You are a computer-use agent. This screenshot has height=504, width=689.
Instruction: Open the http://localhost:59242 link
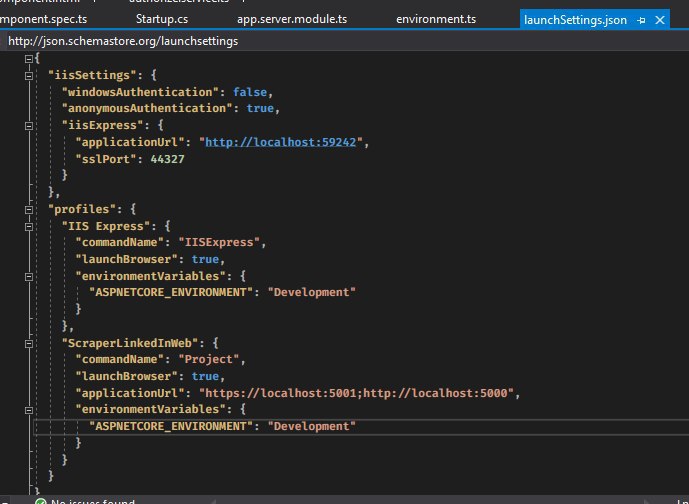click(280, 142)
